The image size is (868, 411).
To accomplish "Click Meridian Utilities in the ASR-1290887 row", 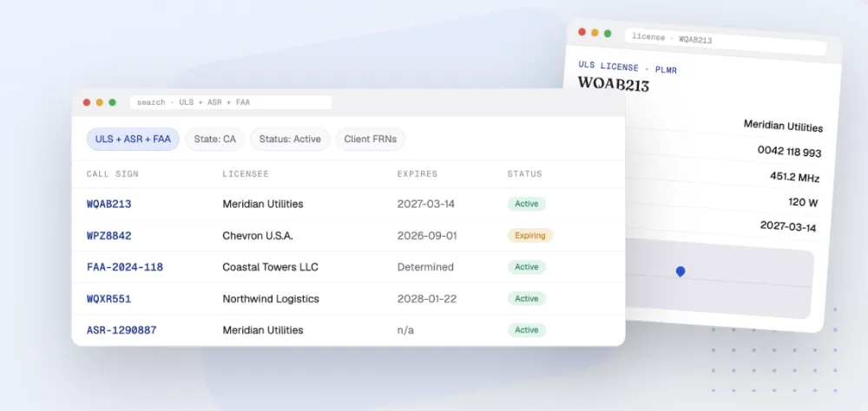I will click(x=263, y=330).
